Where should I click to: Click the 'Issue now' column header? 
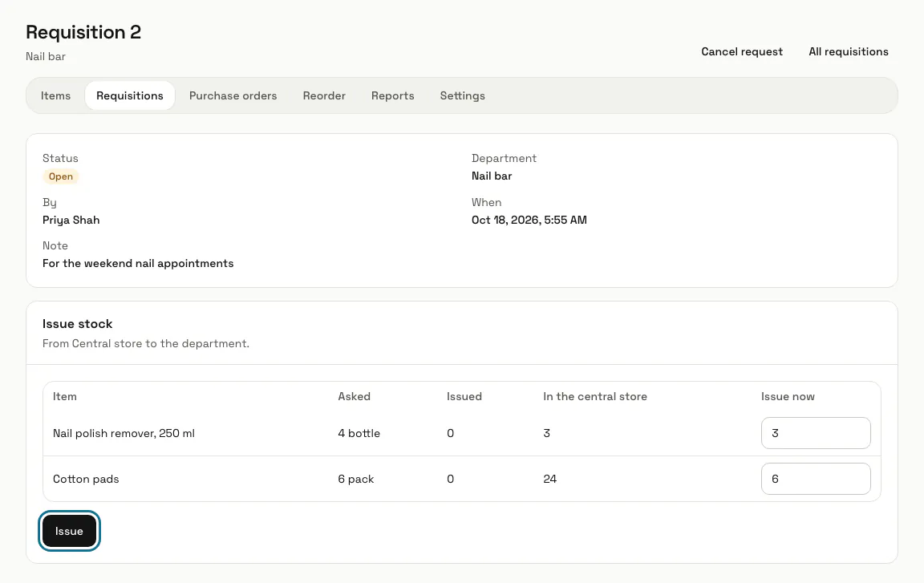788,396
